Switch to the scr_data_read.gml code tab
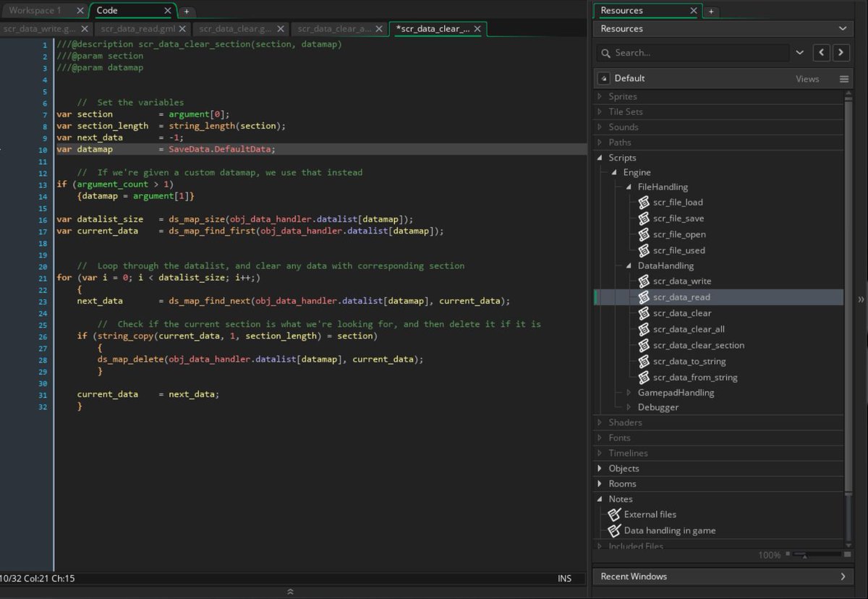 (136, 29)
